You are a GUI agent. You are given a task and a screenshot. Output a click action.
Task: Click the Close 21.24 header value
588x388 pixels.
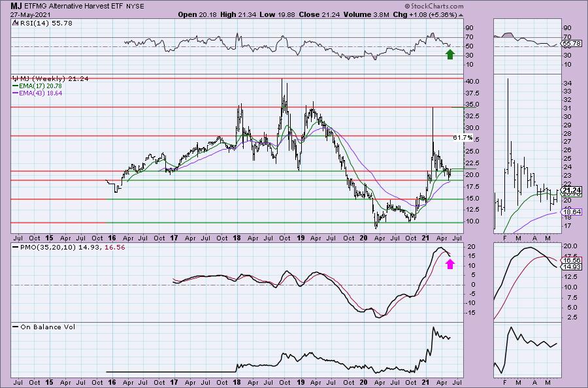click(319, 14)
